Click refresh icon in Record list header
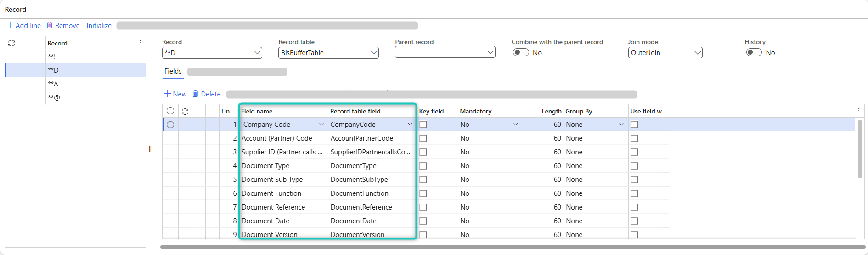This screenshot has height=255, width=868. (11, 43)
